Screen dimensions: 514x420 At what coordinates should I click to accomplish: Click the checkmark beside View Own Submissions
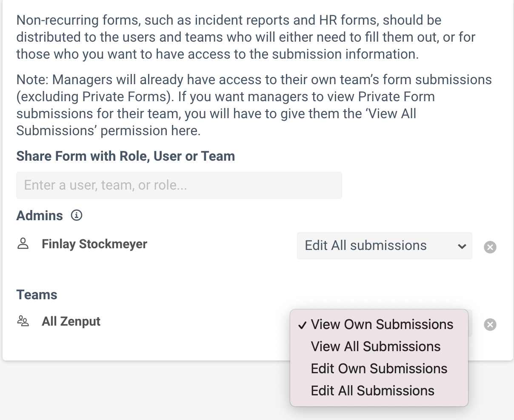(303, 325)
